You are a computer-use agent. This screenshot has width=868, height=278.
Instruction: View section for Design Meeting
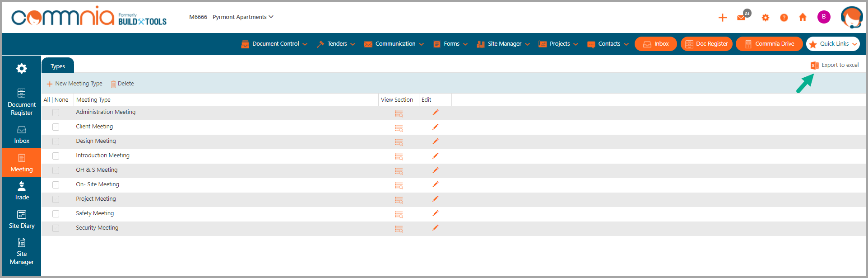[x=399, y=142]
